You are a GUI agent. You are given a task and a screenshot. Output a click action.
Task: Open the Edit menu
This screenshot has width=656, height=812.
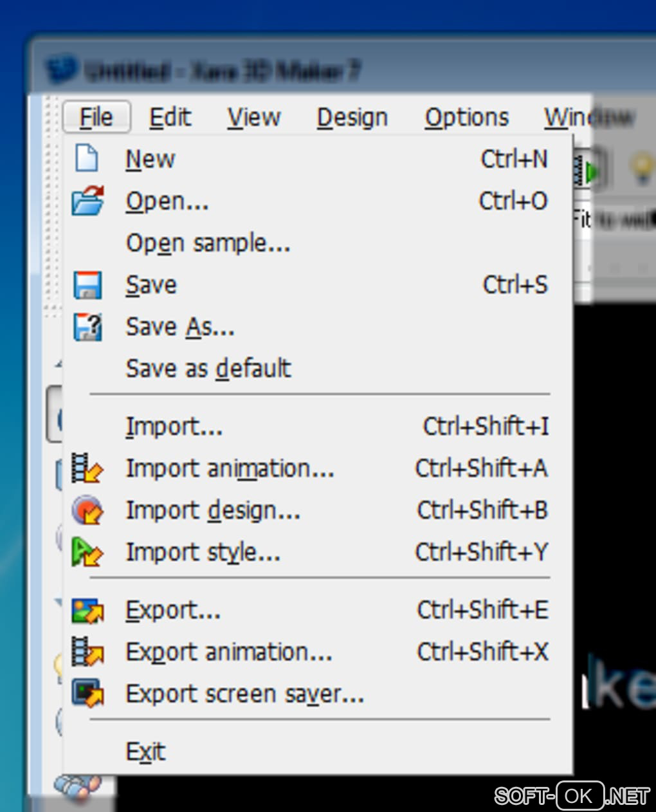tap(170, 118)
